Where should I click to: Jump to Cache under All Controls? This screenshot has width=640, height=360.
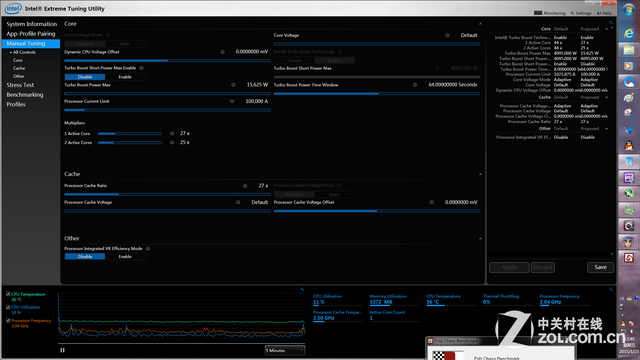point(19,68)
